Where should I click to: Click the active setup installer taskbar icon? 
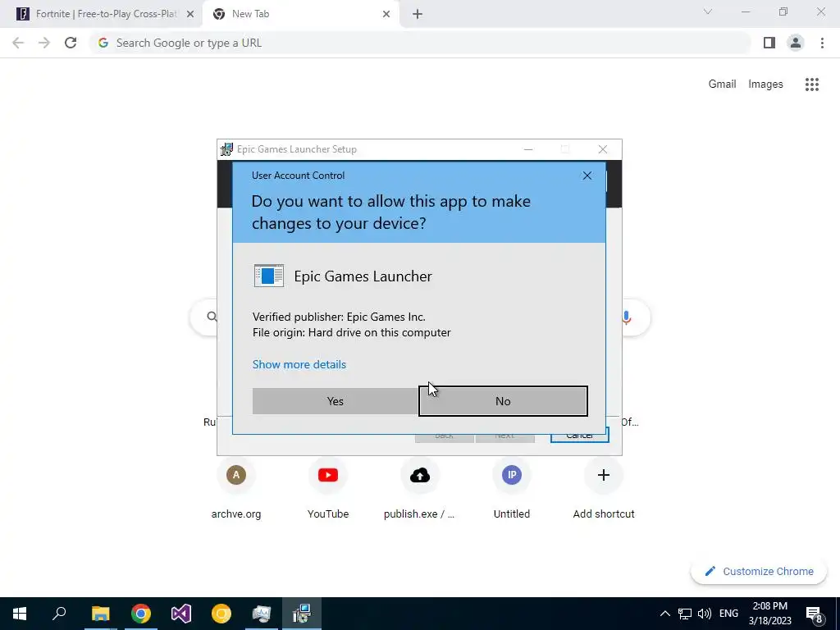click(x=302, y=614)
